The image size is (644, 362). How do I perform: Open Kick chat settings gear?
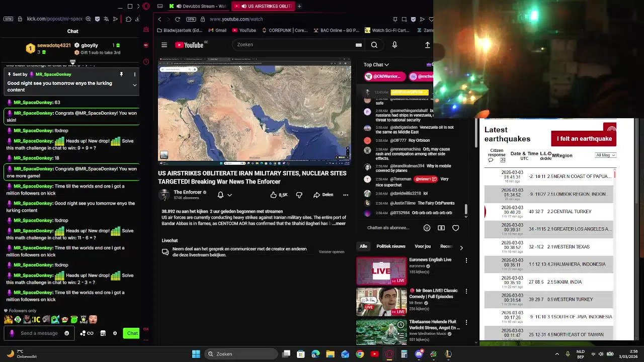[115, 333]
